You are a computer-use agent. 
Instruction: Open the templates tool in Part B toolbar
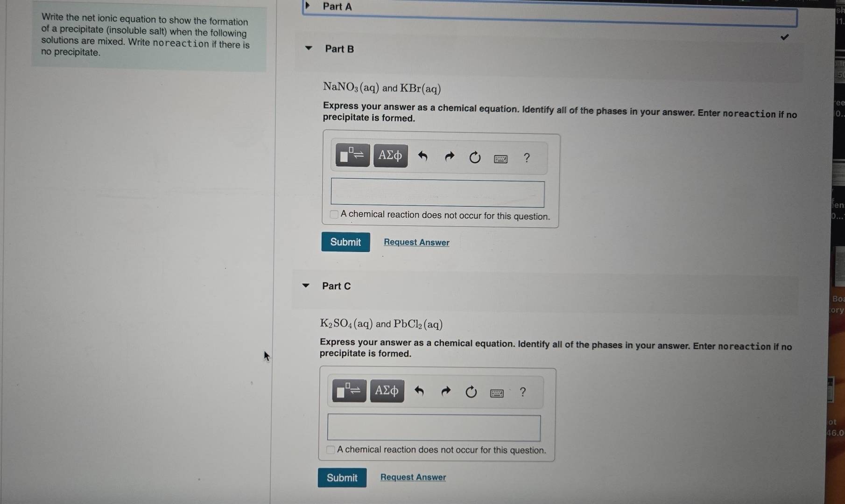352,155
